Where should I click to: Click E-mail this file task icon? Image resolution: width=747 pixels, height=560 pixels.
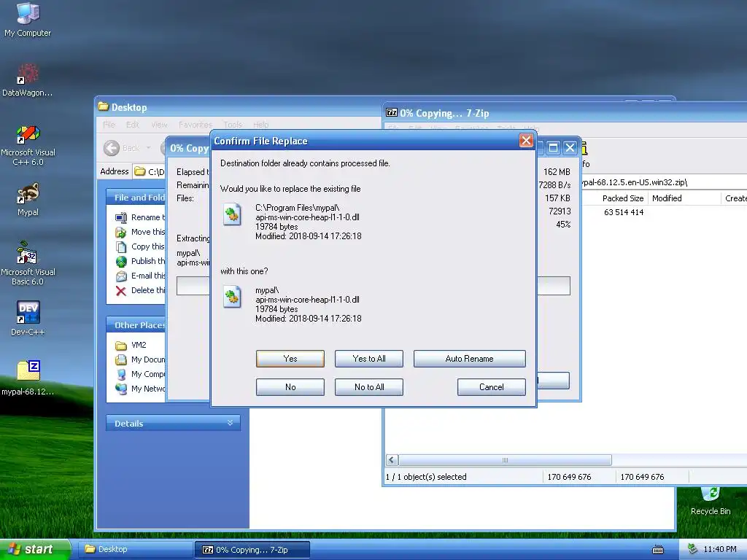point(121,276)
